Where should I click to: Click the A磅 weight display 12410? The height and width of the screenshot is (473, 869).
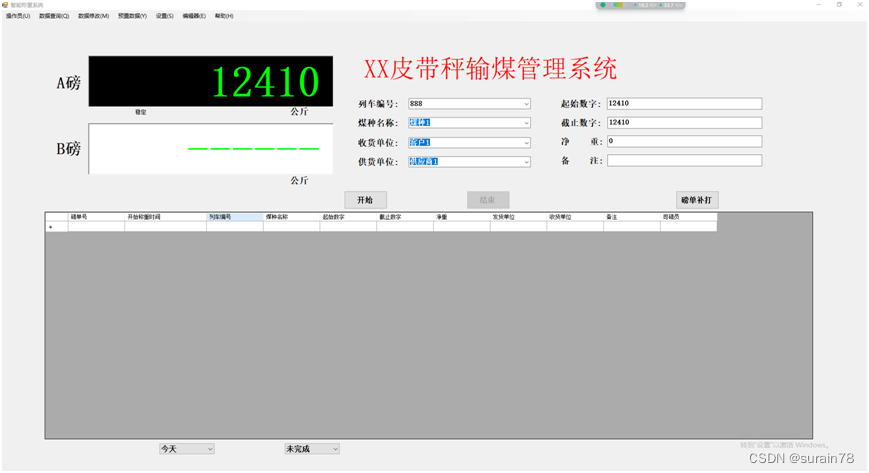(x=211, y=81)
